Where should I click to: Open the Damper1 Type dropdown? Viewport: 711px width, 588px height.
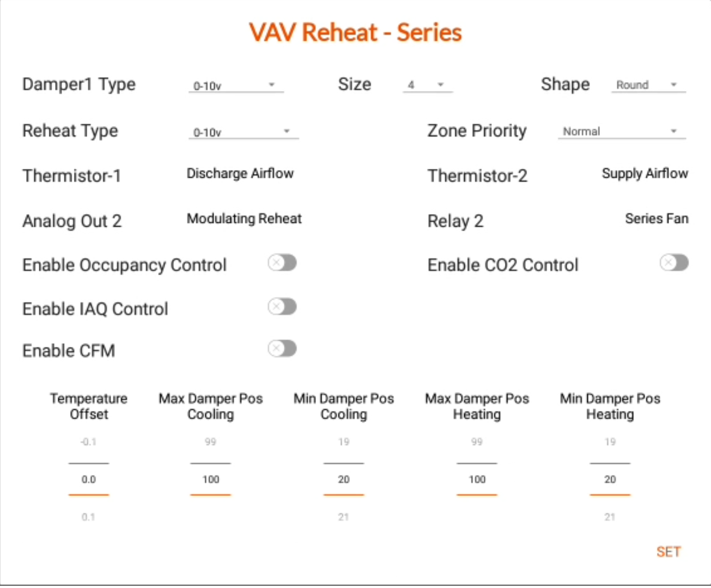(236, 86)
